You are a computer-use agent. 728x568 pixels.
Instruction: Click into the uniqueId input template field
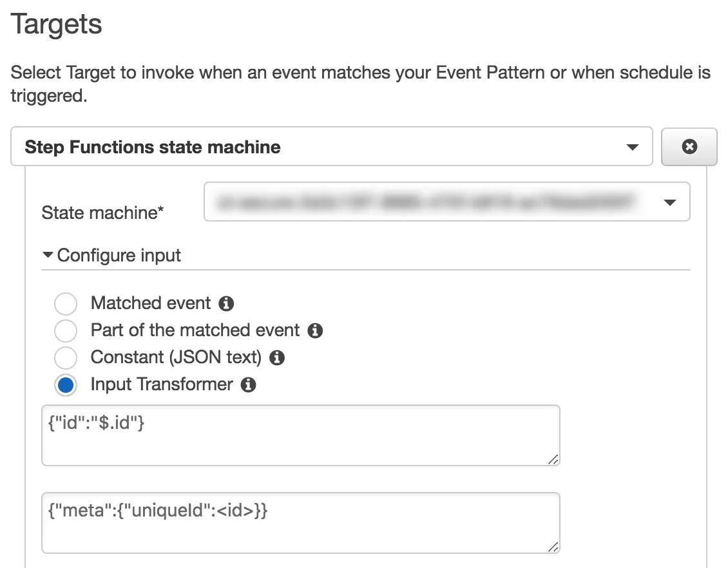click(x=300, y=522)
